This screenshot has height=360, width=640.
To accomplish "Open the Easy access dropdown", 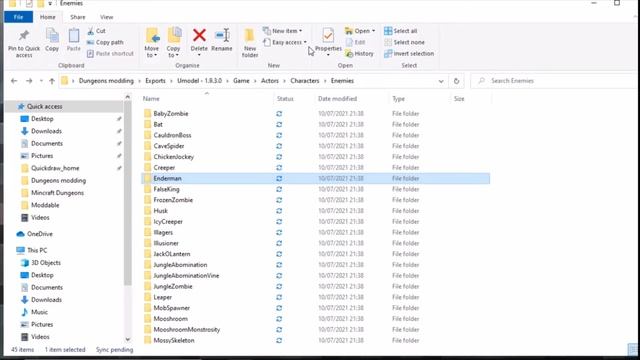I will click(284, 42).
